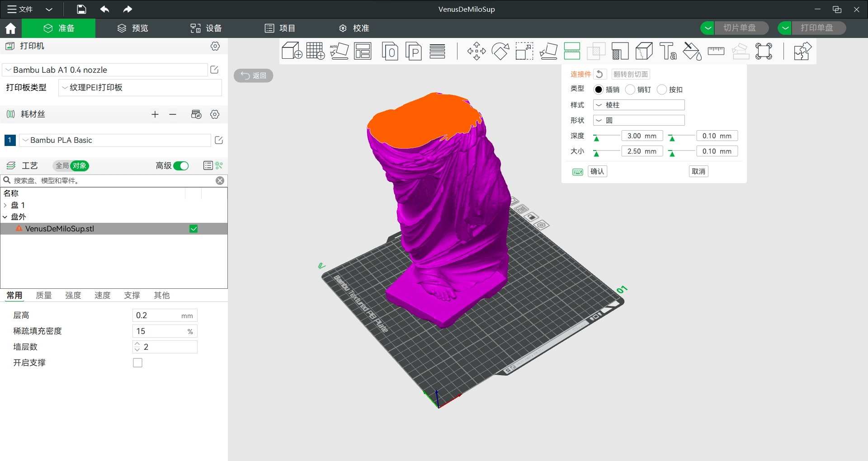Image resolution: width=868 pixels, height=461 pixels.
Task: Redo action arrow
Action: click(x=127, y=9)
